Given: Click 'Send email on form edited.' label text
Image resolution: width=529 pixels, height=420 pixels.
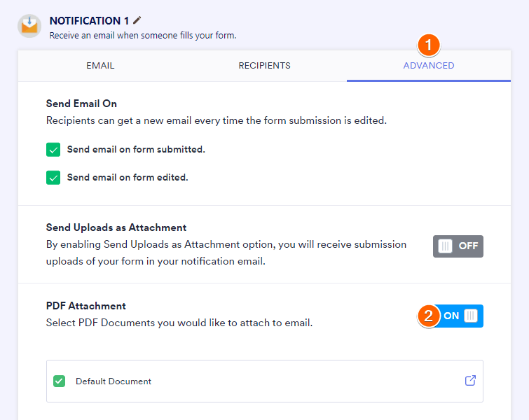Looking at the screenshot, I should coord(128,177).
